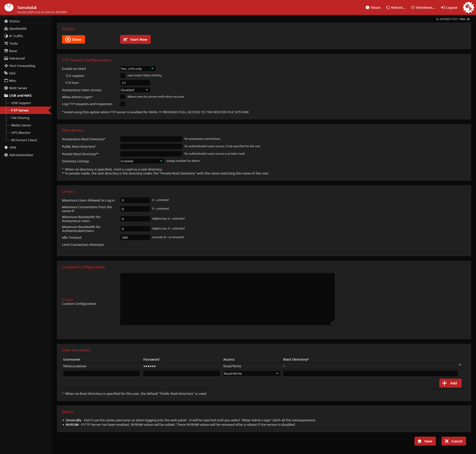This screenshot has width=476, height=454.
Task: Open the Vsftpd link
Action: [67, 300]
